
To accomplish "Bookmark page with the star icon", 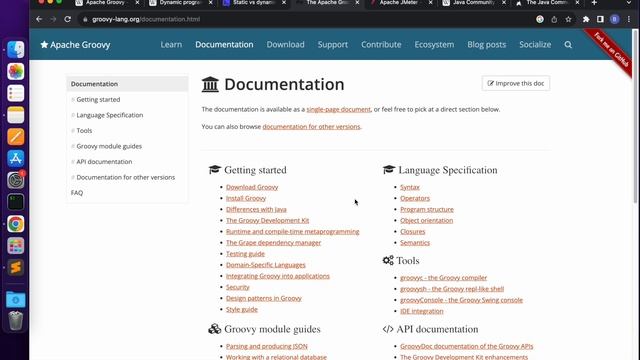I will [568, 19].
